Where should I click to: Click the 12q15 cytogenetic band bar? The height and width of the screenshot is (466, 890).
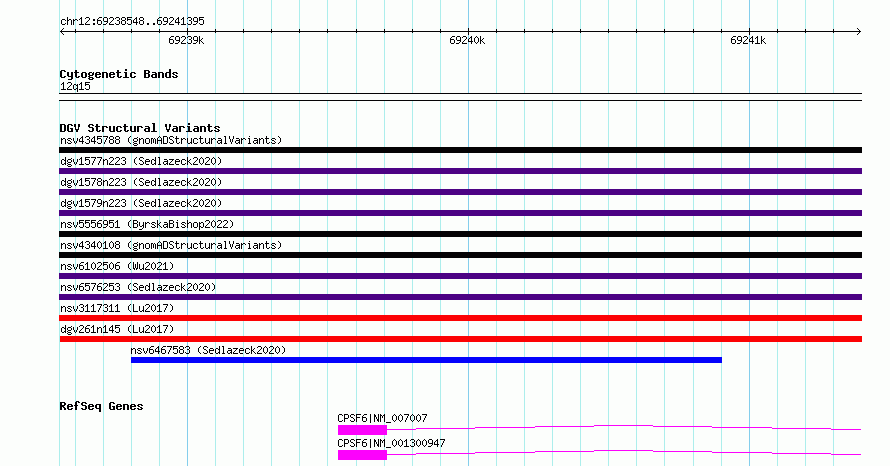(x=460, y=97)
